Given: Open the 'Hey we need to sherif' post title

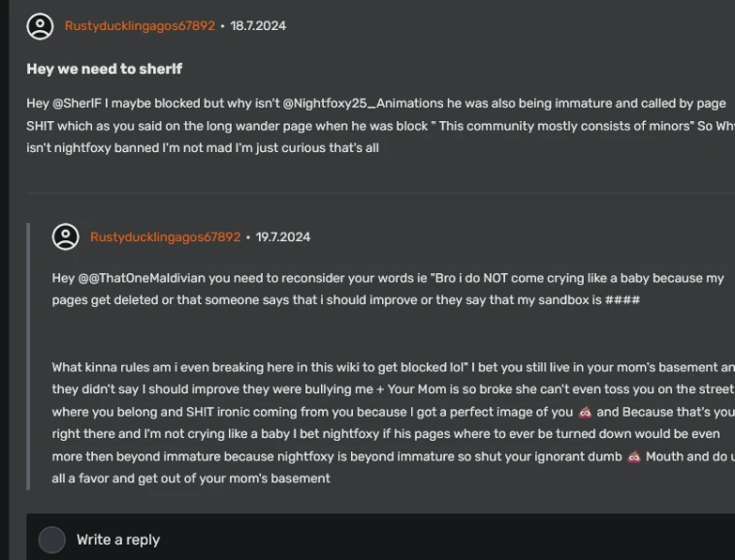Looking at the screenshot, I should (x=105, y=69).
